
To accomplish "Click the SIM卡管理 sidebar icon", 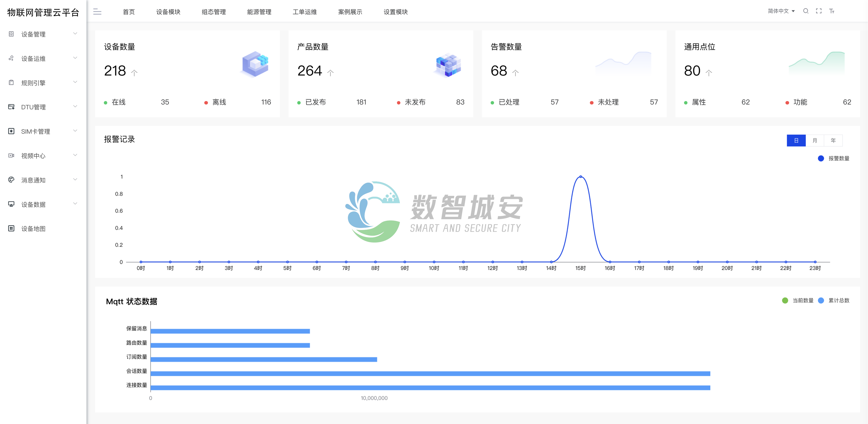I will tap(11, 131).
